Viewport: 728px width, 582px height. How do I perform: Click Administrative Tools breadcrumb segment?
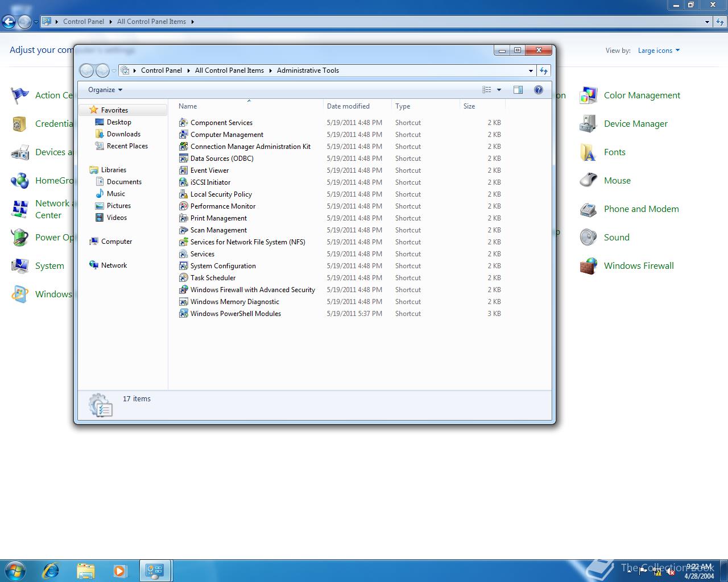point(308,70)
